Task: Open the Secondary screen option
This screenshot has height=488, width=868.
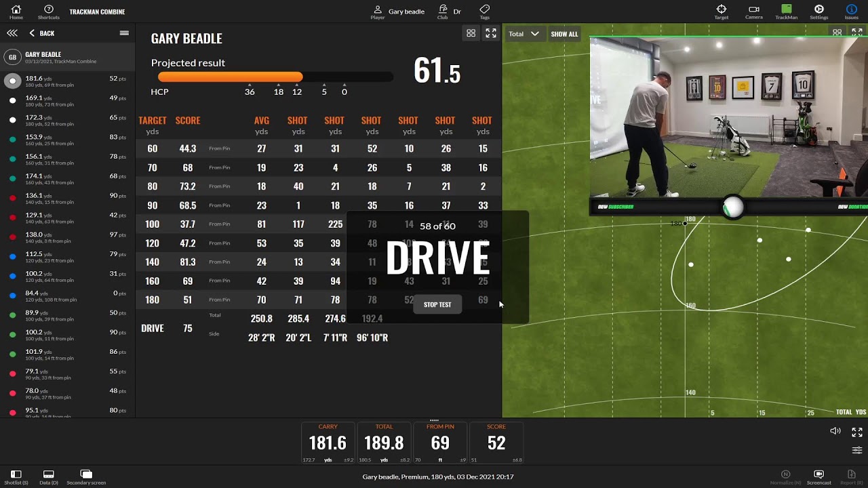Action: (86, 477)
